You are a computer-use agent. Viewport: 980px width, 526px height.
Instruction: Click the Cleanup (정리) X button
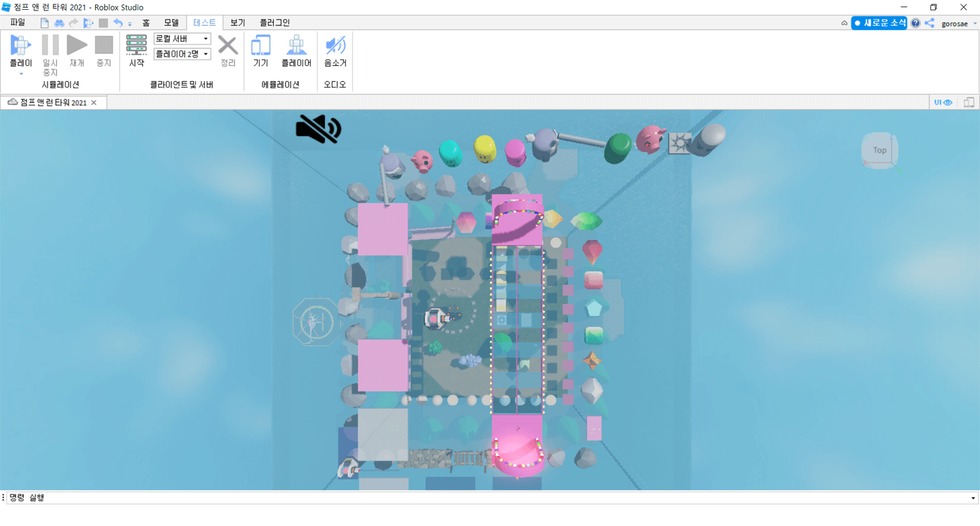coord(227,50)
